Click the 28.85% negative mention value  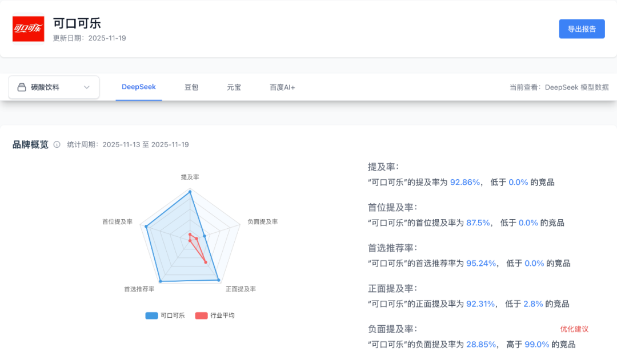[481, 345]
